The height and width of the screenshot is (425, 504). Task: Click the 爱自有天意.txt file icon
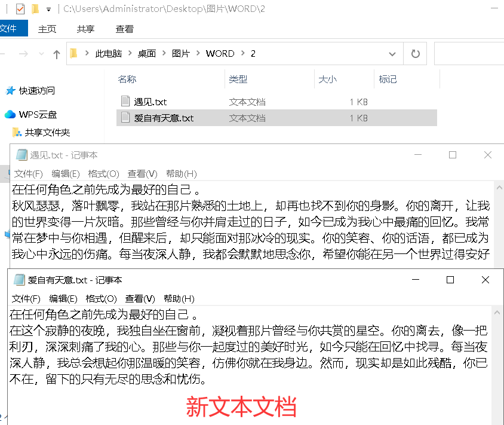point(125,117)
